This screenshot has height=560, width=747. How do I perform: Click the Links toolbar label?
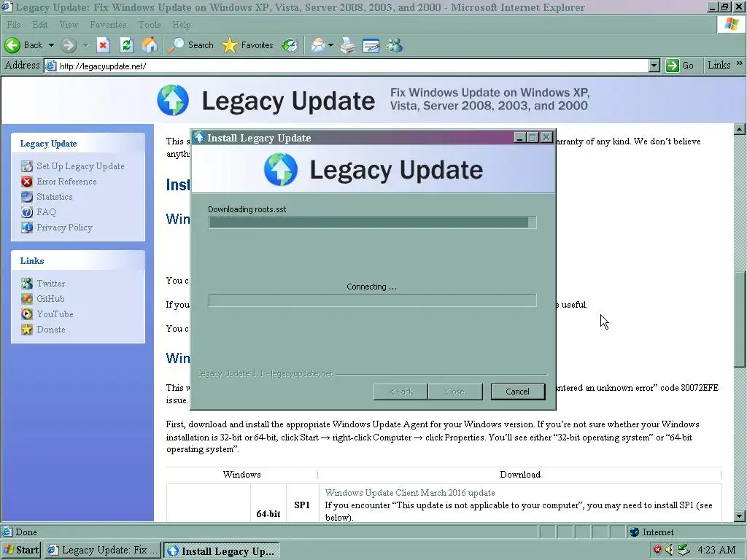719,65
